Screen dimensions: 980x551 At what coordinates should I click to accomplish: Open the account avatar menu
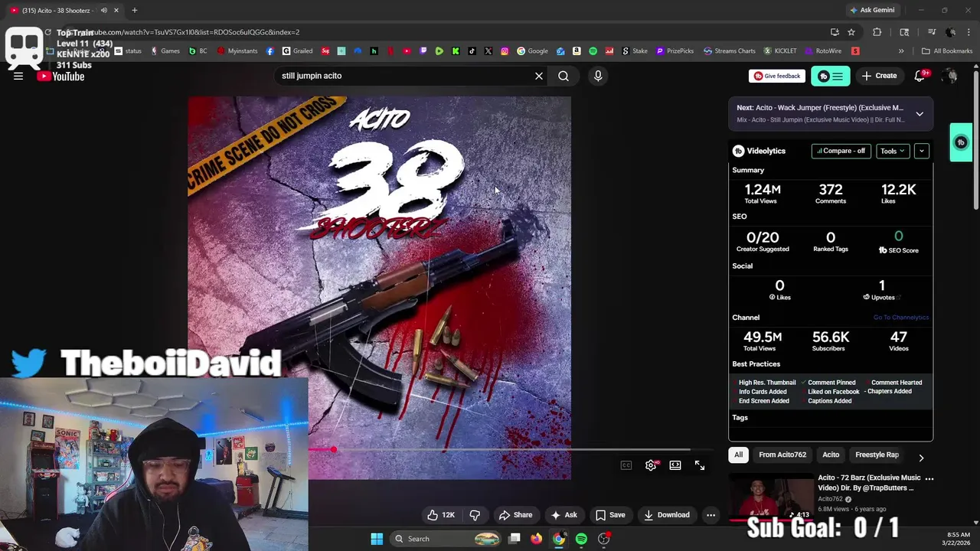(x=950, y=76)
